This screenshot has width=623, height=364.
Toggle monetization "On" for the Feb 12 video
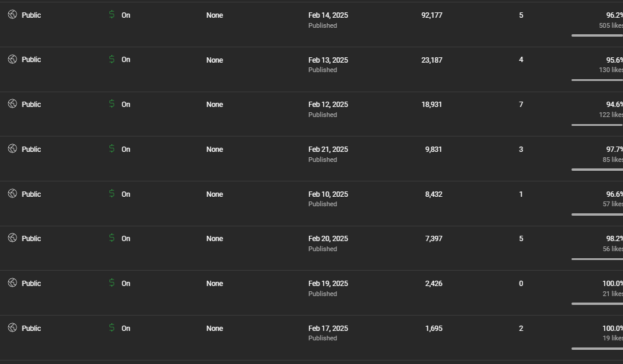[126, 105]
